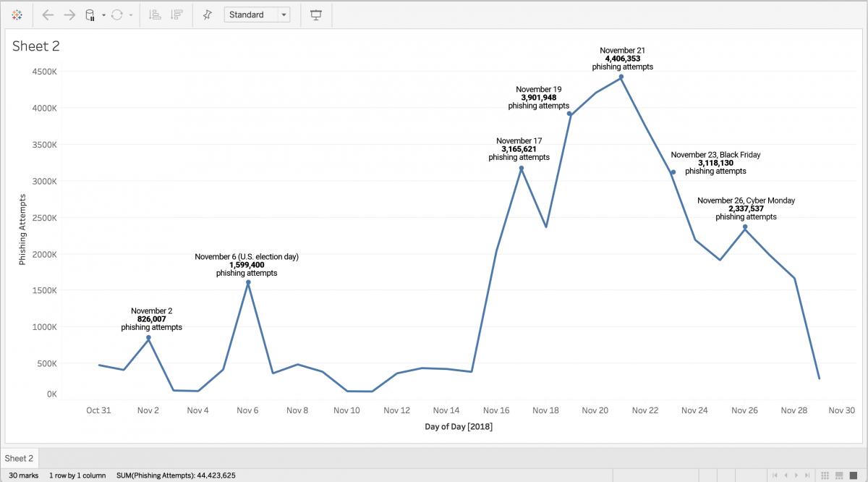
Task: Click the Tableau logo start page icon
Action: (17, 14)
